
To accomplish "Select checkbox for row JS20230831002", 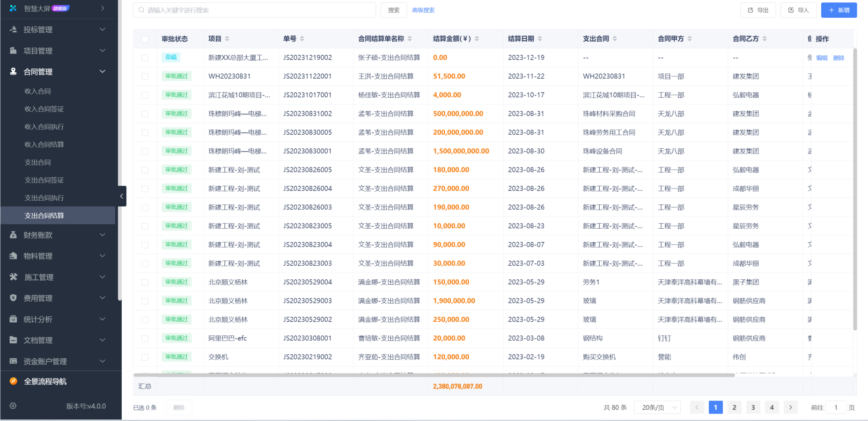I will (x=145, y=114).
